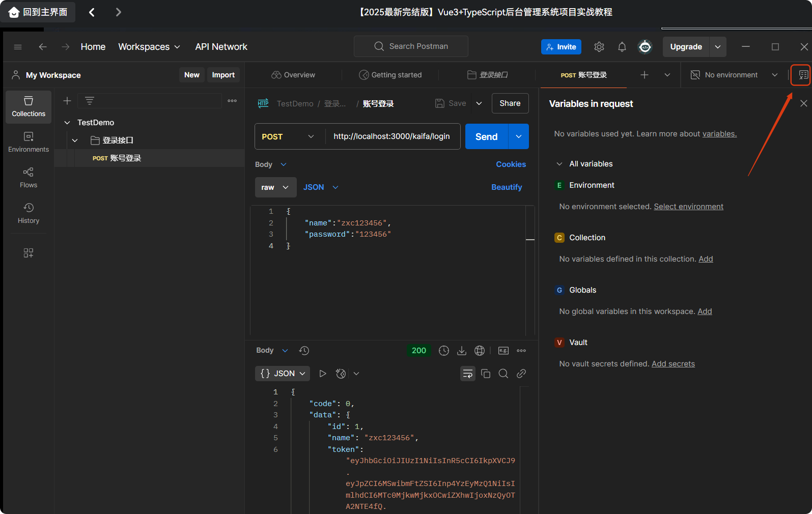Click the Invite button
Viewport: 812px width, 514px height.
(x=561, y=47)
